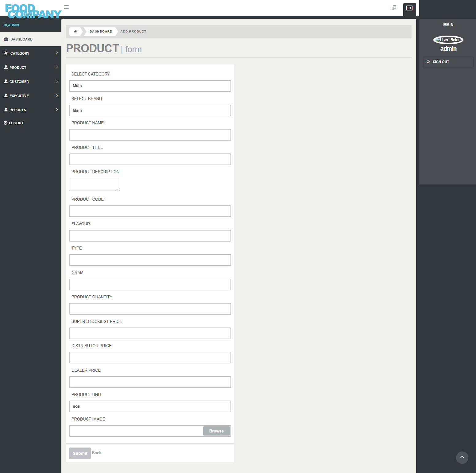Open the Select Category dropdown

(x=150, y=86)
